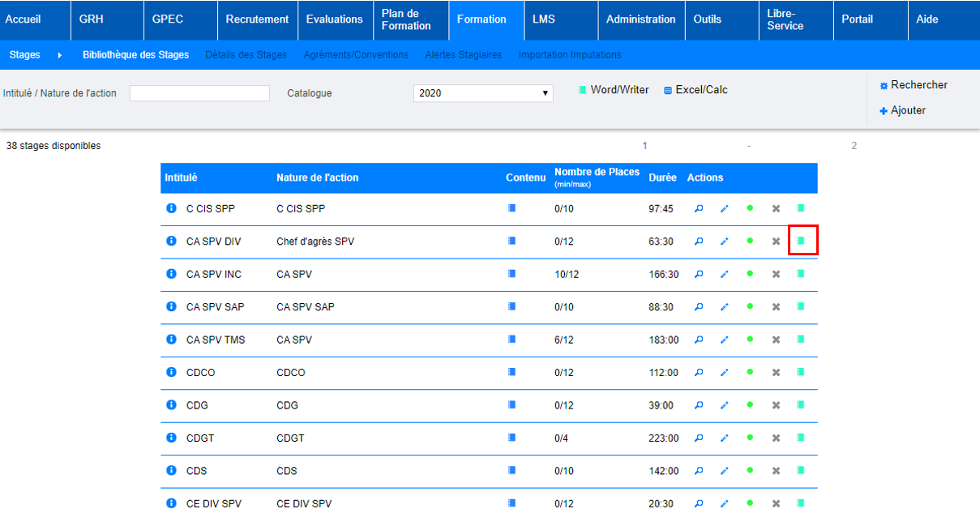Image resolution: width=980 pixels, height=526 pixels.
Task: Go to page 2 of the stages list
Action: click(854, 146)
